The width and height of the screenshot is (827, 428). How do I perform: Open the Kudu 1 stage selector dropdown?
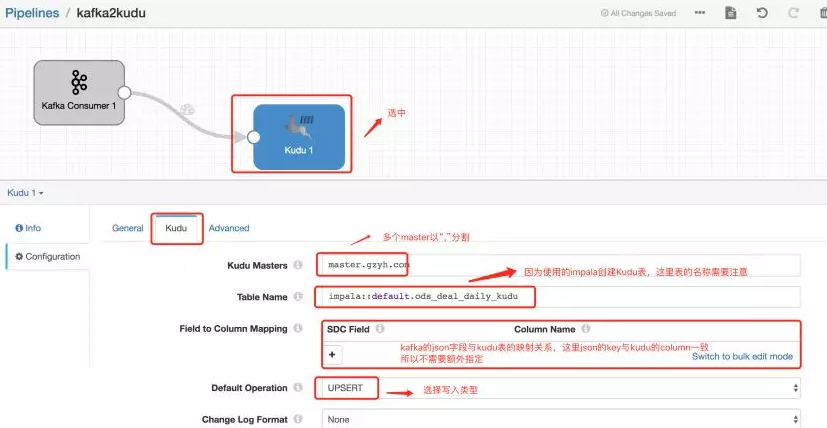coord(25,193)
